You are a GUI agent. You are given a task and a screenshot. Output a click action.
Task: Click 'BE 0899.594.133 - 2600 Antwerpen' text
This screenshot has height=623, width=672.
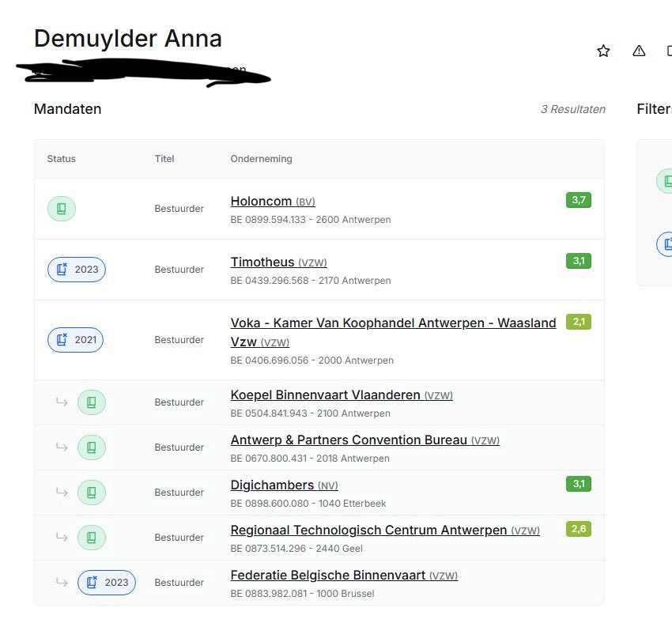coord(311,219)
